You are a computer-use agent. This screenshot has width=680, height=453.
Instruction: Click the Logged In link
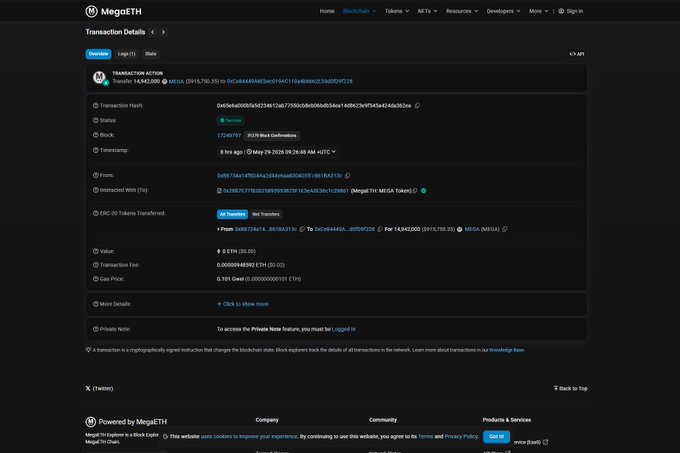(x=343, y=329)
